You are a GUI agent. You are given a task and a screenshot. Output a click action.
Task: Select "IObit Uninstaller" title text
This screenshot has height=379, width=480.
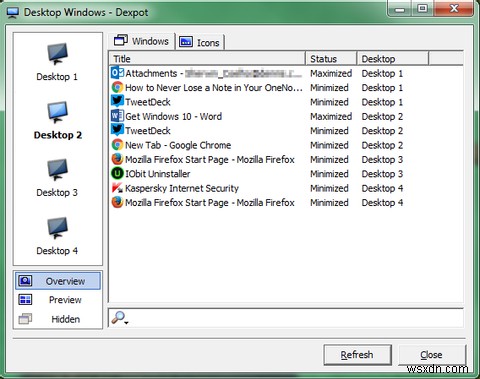(x=158, y=174)
